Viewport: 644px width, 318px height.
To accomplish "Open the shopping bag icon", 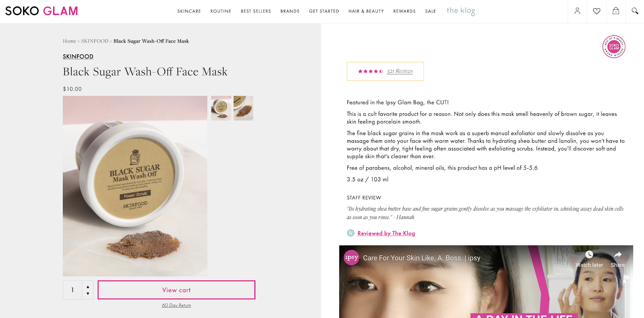I will (x=616, y=11).
